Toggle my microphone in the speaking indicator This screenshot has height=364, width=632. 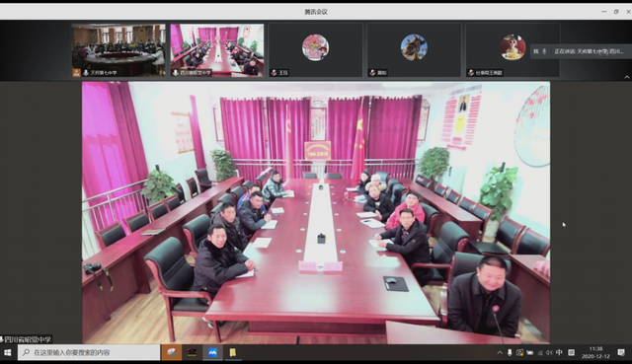point(544,51)
